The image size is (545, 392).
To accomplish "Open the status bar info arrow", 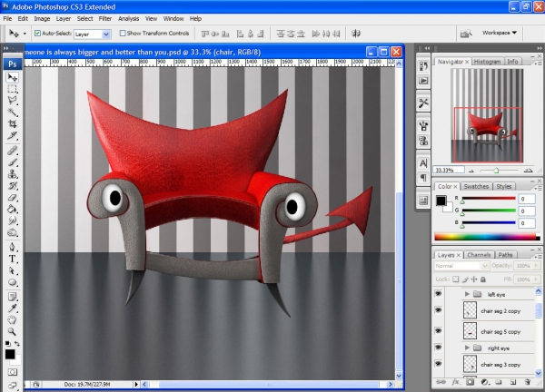I will pos(136,385).
